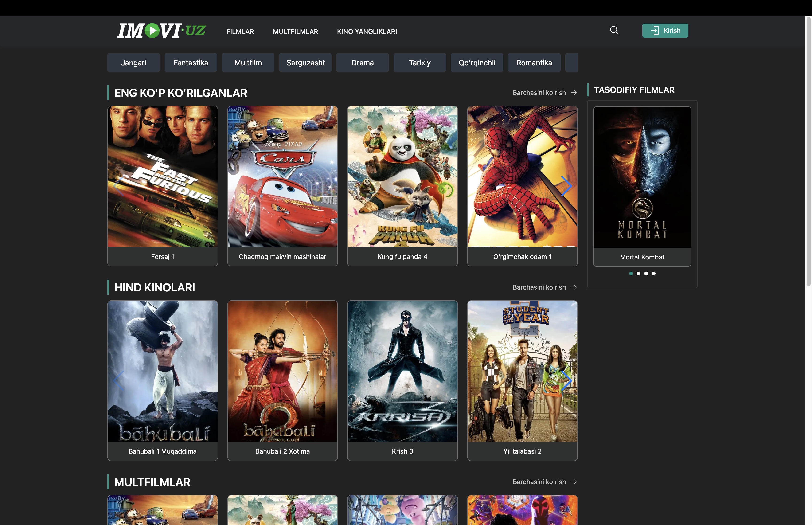Open the Yil talabasi 2 poster

[522, 371]
